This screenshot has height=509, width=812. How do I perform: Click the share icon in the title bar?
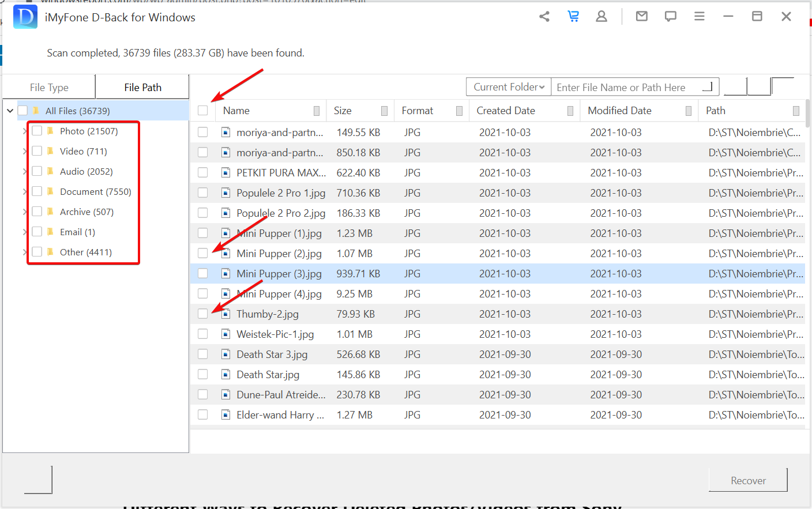[544, 17]
